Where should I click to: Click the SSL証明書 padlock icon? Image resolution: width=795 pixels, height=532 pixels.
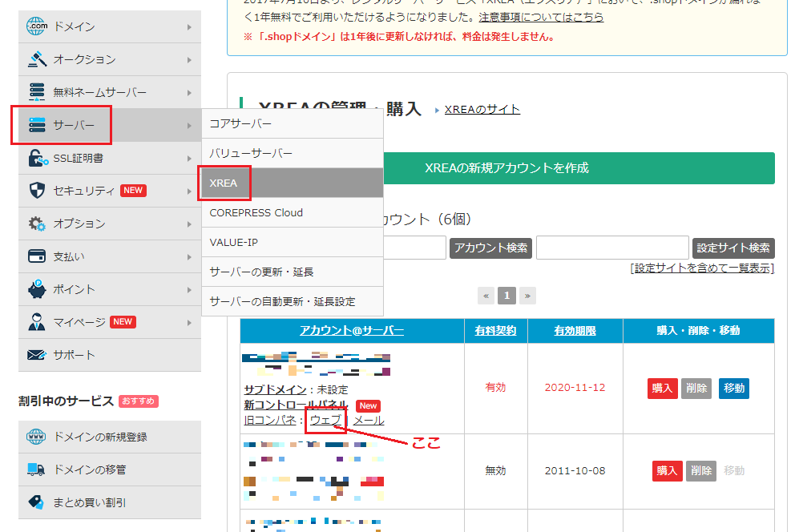(36, 158)
